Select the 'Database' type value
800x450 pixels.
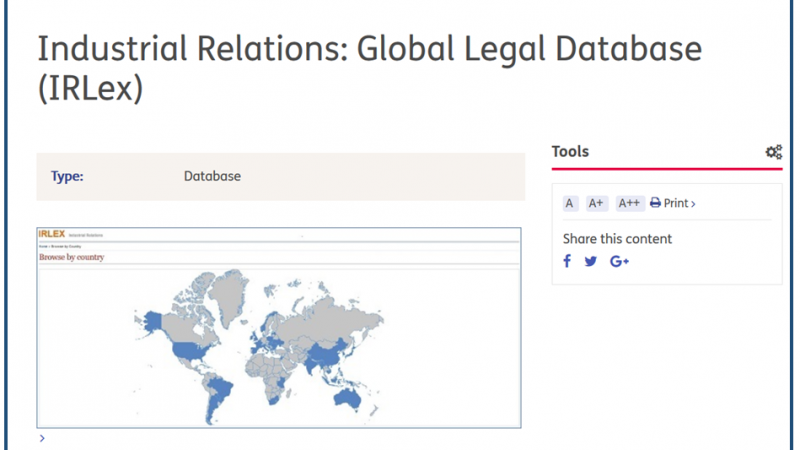(212, 176)
